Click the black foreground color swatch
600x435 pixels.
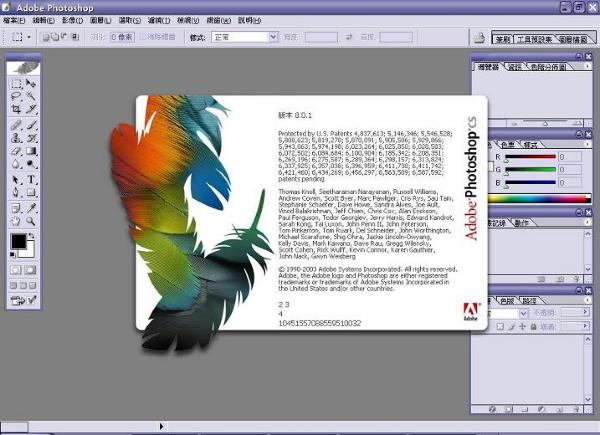[18, 241]
